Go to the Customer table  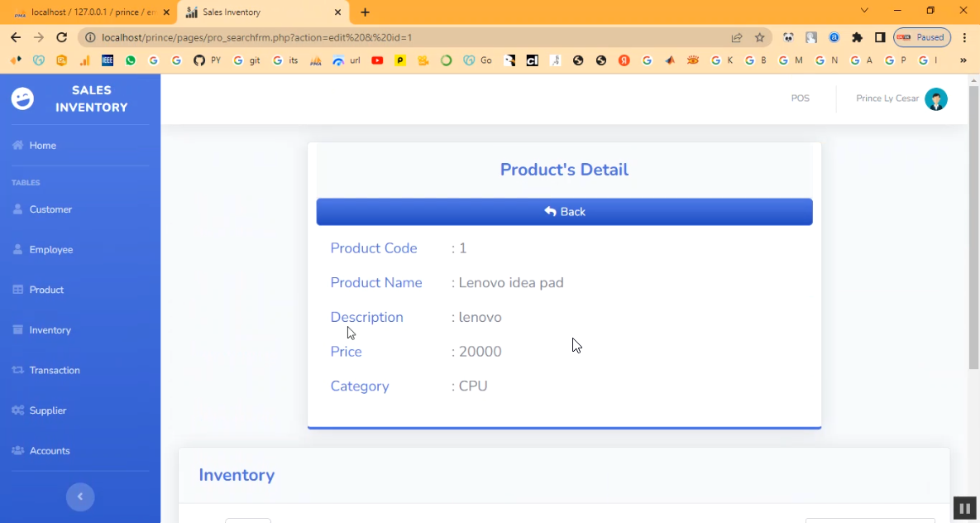[x=50, y=209]
